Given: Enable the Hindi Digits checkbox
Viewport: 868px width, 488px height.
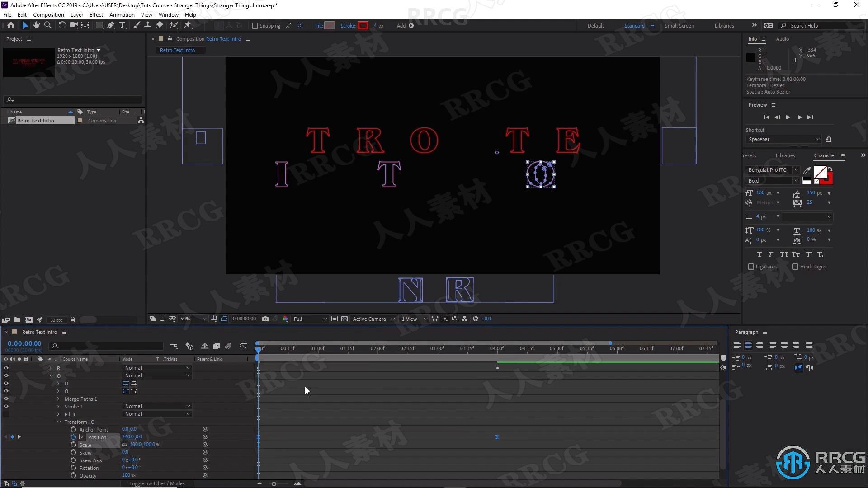Looking at the screenshot, I should tap(795, 267).
